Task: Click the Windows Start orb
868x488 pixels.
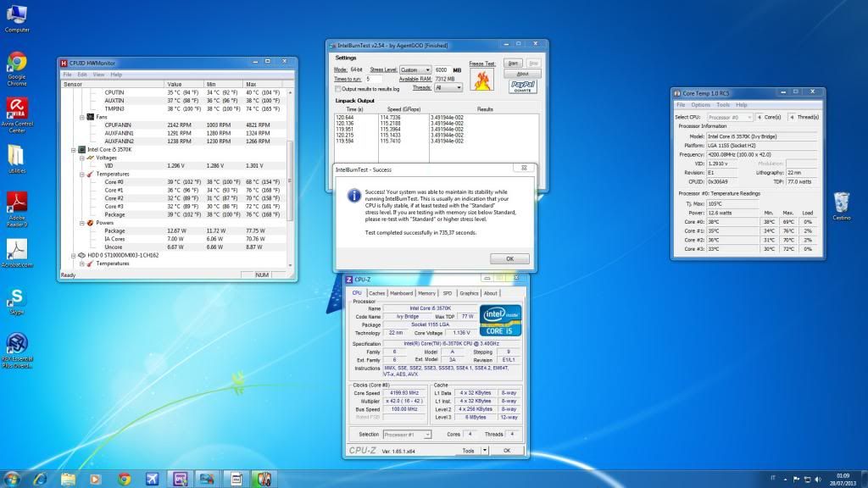Action: pos(12,479)
